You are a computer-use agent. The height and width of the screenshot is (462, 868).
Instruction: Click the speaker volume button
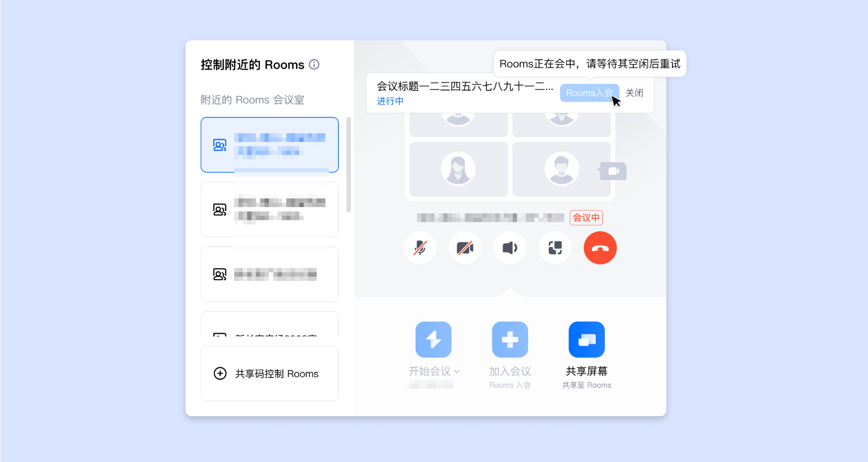[510, 248]
